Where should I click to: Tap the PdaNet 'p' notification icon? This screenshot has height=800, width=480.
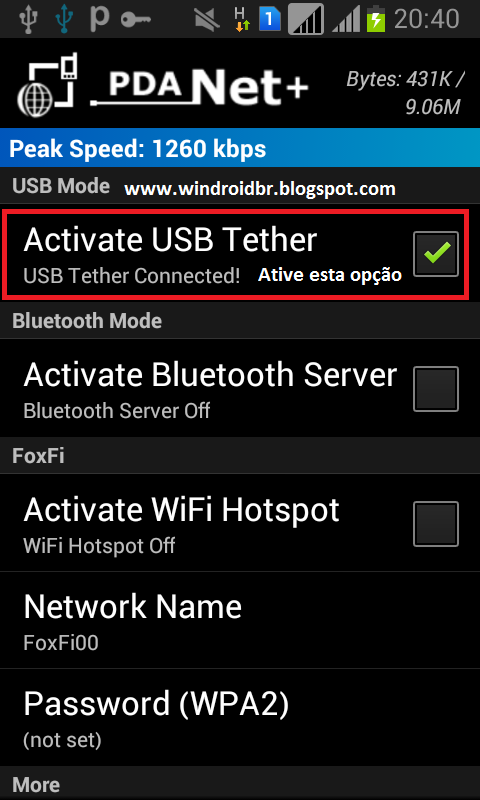[x=99, y=19]
